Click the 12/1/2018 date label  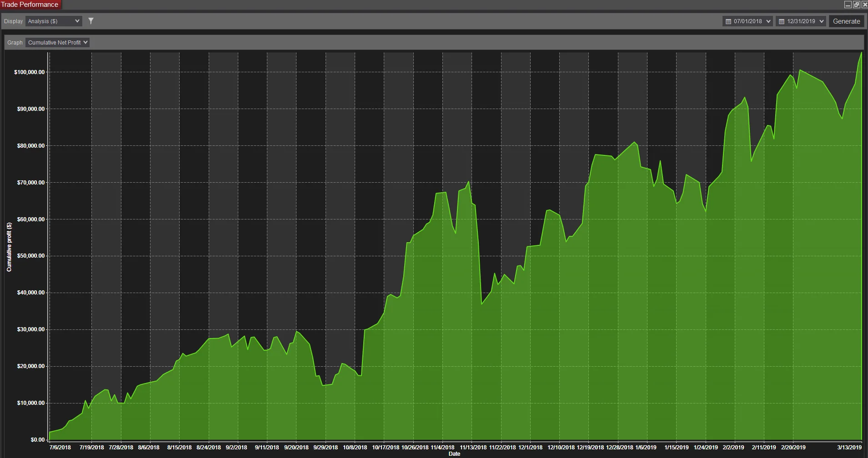click(x=530, y=448)
